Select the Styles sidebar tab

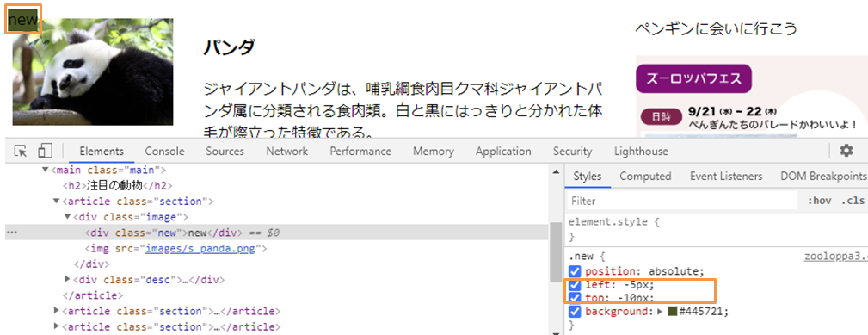click(588, 176)
